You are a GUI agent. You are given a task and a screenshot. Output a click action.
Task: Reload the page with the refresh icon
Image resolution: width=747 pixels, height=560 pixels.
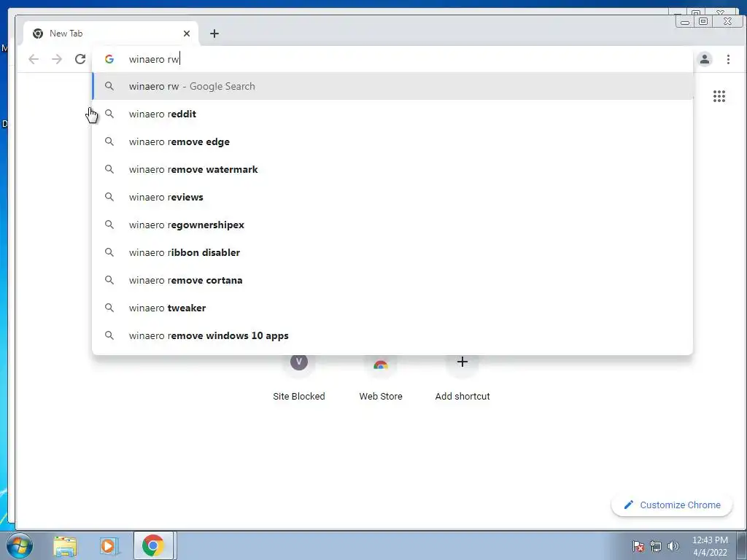[80, 59]
